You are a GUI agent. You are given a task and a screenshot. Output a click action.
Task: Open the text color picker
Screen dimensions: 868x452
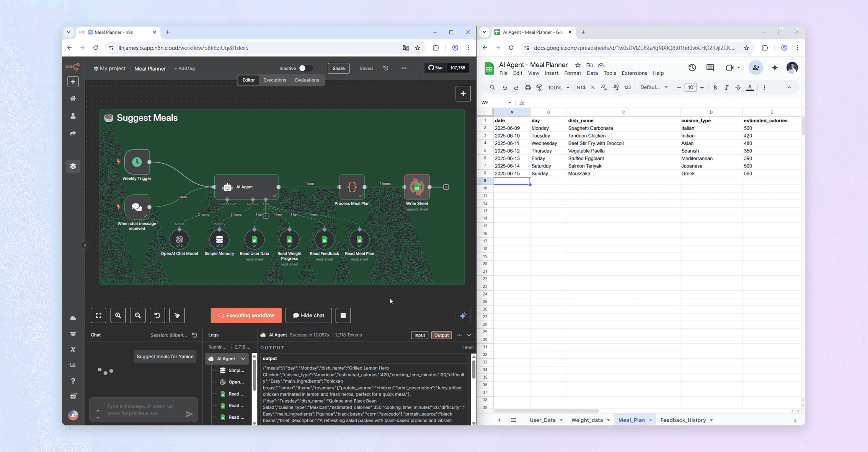click(x=750, y=88)
